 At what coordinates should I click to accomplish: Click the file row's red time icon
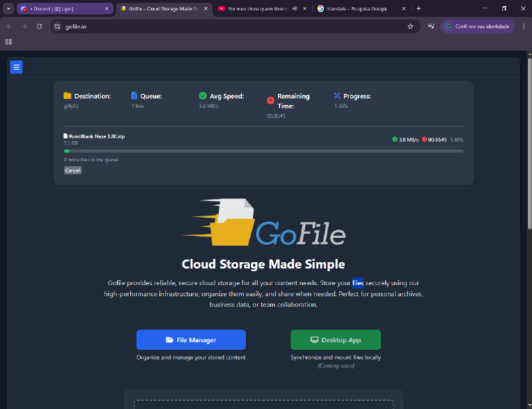[x=424, y=139]
